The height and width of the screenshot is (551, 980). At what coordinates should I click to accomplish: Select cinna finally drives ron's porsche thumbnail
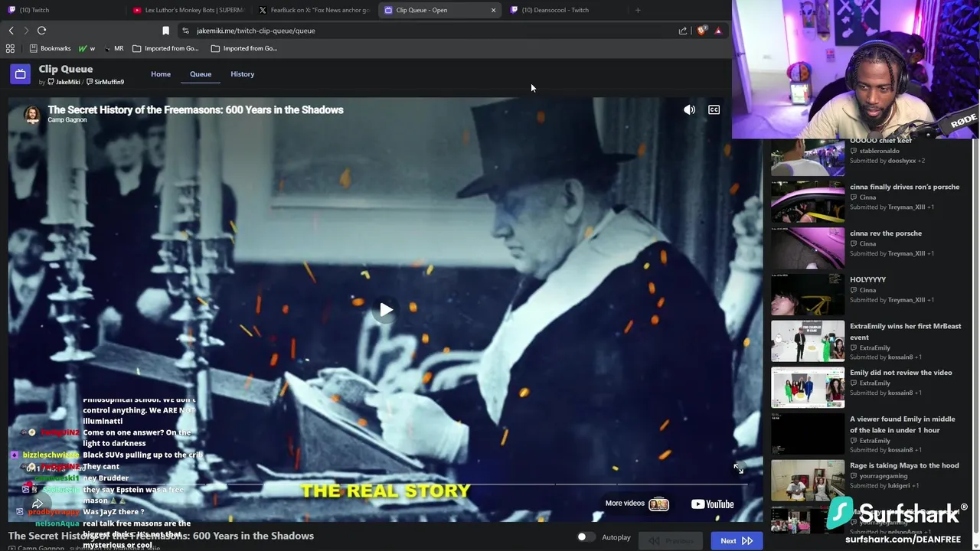[x=807, y=201]
